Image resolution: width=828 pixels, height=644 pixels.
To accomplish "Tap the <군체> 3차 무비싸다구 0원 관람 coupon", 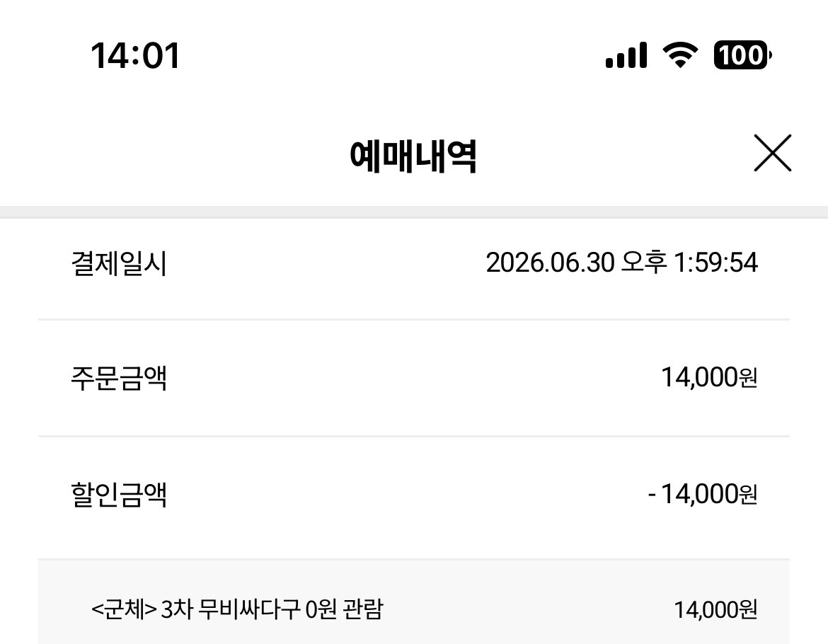I will 237,609.
